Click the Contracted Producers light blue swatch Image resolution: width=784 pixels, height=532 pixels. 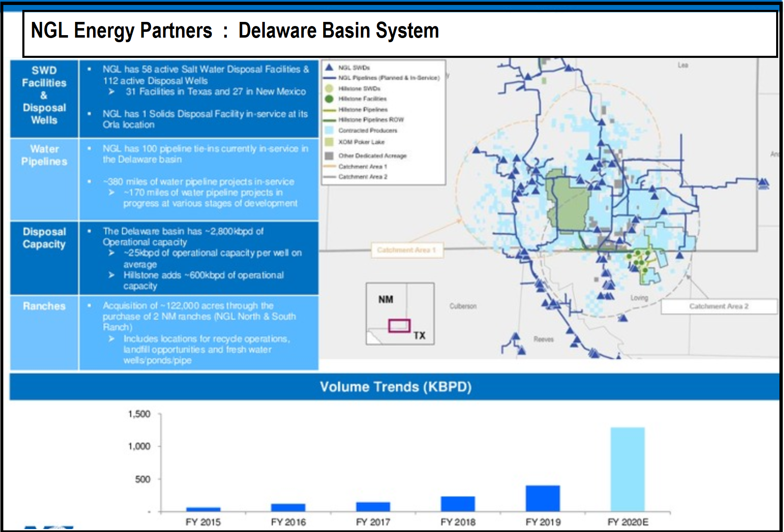(329, 130)
